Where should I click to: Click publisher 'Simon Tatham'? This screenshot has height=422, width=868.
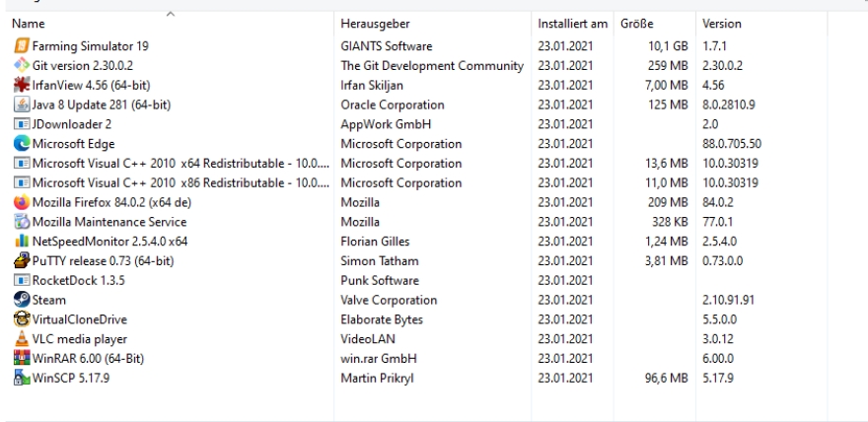(379, 261)
